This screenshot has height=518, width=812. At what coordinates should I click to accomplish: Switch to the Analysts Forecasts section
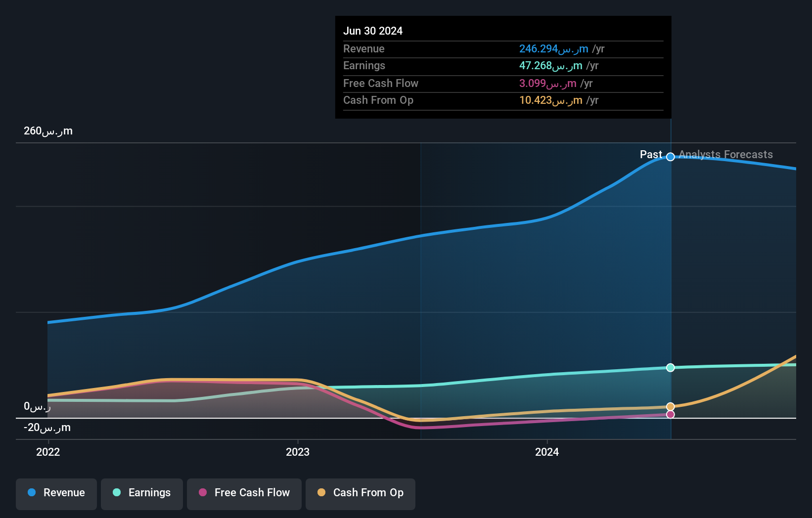coord(725,154)
